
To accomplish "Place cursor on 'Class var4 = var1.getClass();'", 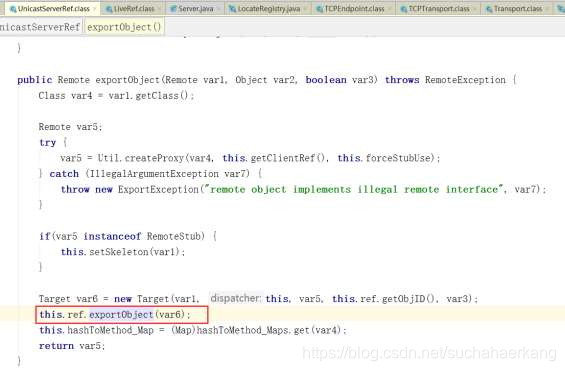I will pos(116,96).
